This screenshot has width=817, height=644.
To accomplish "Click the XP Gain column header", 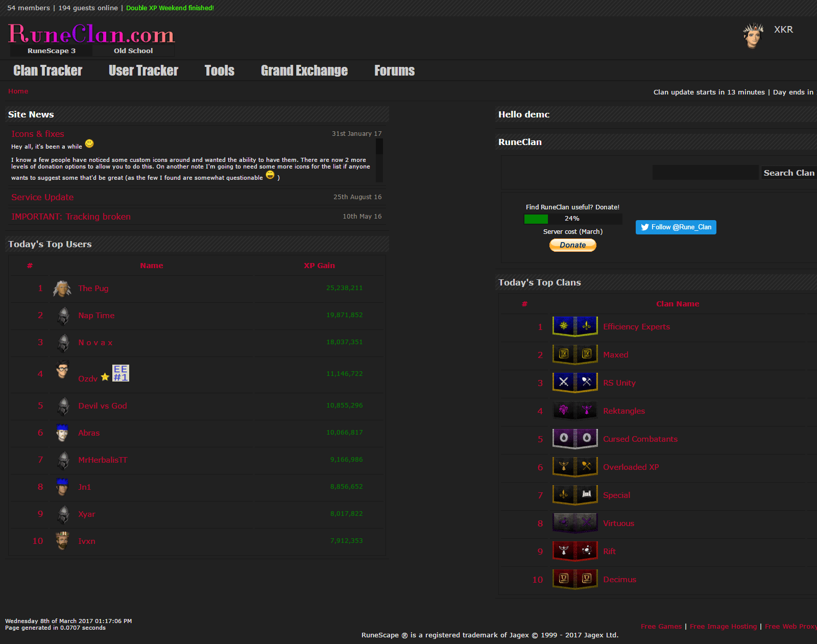I will [x=319, y=266].
